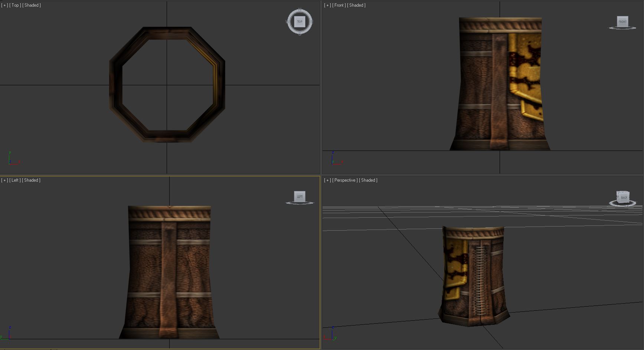The height and width of the screenshot is (350, 644).
Task: Open the [Shaded] menu in Perspective viewport
Action: [x=368, y=180]
